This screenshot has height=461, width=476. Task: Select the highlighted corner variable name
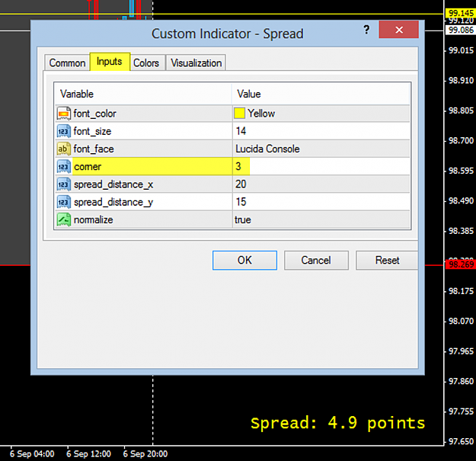click(x=88, y=167)
